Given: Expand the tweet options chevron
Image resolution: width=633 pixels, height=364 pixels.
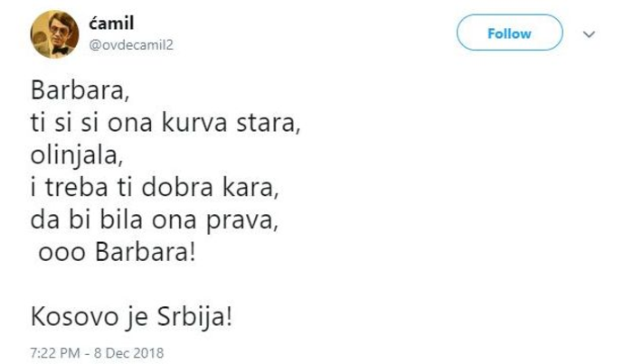Looking at the screenshot, I should 590,34.
